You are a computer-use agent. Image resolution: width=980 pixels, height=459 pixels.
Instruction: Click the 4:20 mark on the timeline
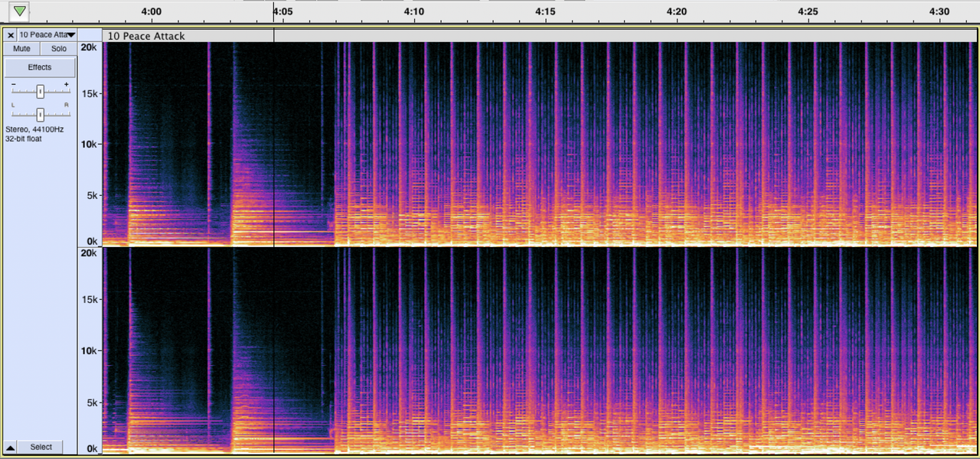tap(676, 11)
